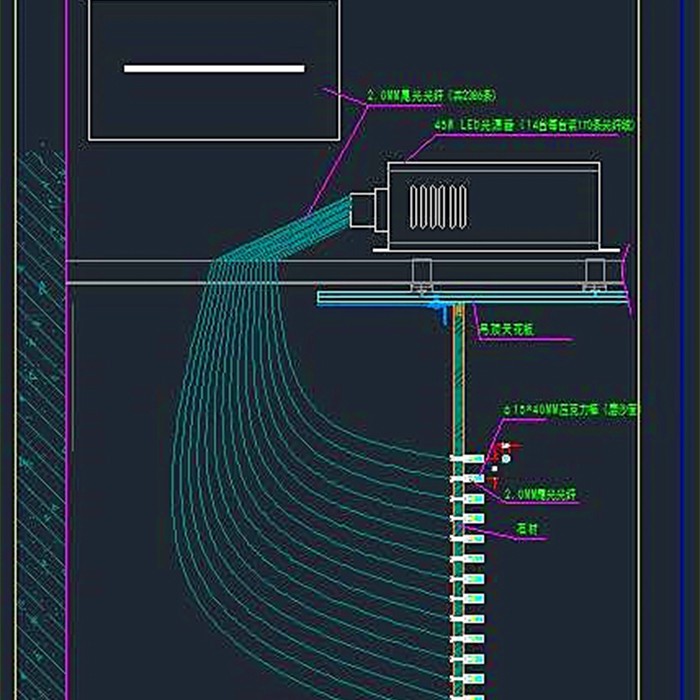The width and height of the screenshot is (700, 700).
Task: Click the right mounting bracket under the LED unit
Action: pos(595,274)
